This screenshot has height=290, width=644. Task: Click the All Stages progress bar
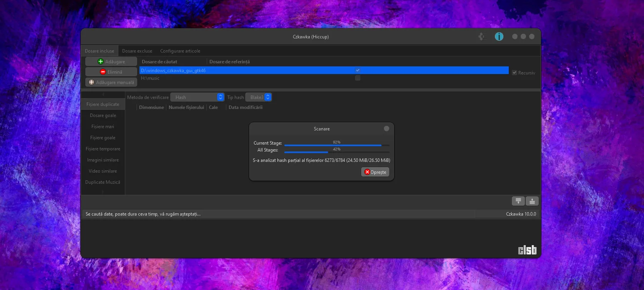pyautogui.click(x=337, y=152)
